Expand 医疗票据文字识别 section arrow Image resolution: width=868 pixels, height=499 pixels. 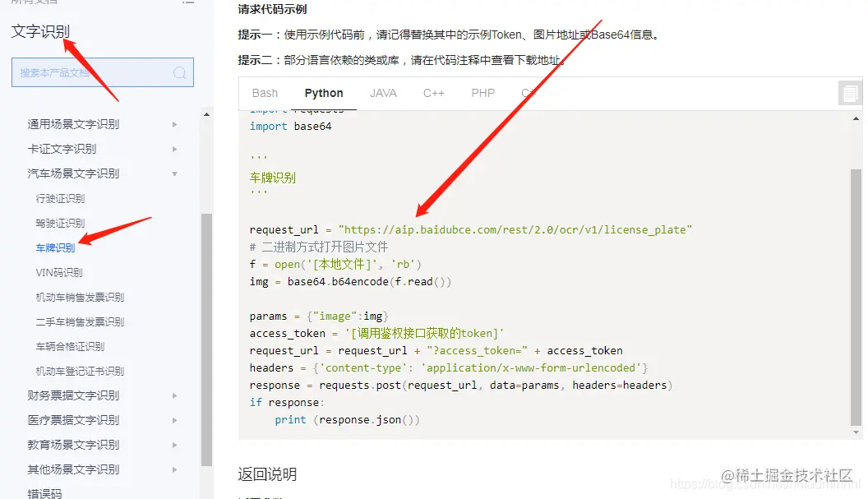pyautogui.click(x=174, y=420)
